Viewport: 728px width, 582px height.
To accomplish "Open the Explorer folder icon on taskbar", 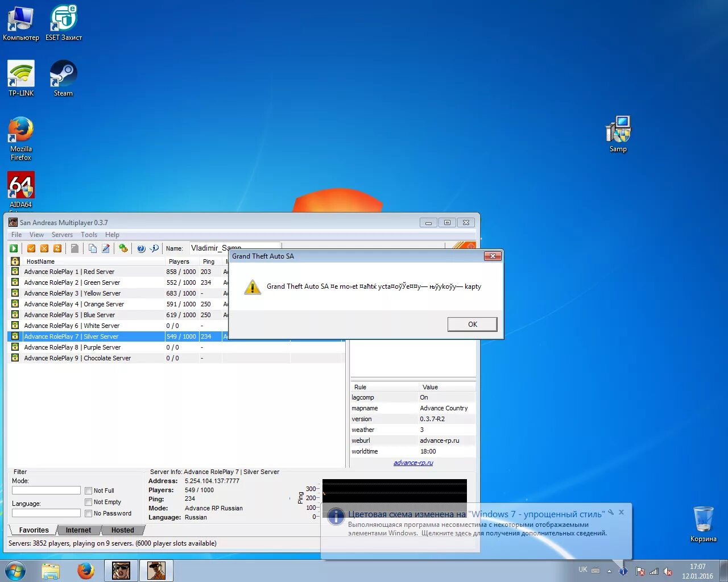I will point(51,571).
